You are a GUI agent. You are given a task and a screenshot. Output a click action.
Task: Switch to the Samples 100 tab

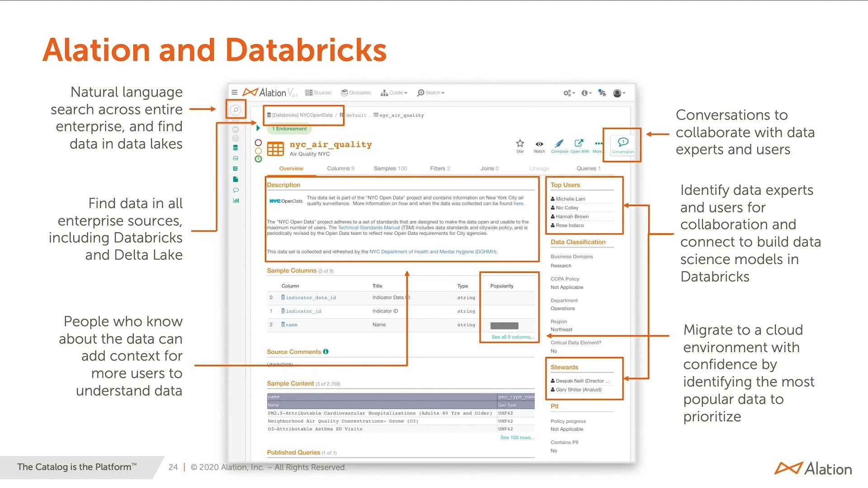(390, 168)
